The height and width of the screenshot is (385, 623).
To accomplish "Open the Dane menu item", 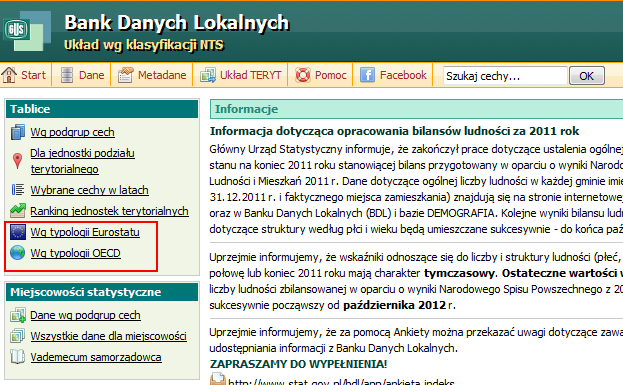I will pyautogui.click(x=91, y=75).
